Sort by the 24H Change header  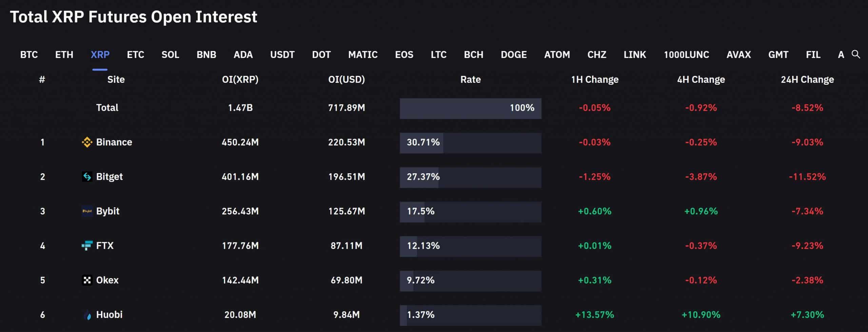807,79
